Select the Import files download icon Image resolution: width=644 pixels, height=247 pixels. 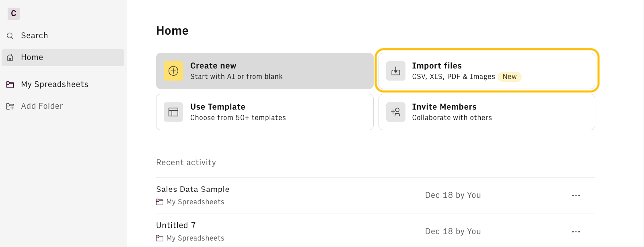tap(395, 71)
